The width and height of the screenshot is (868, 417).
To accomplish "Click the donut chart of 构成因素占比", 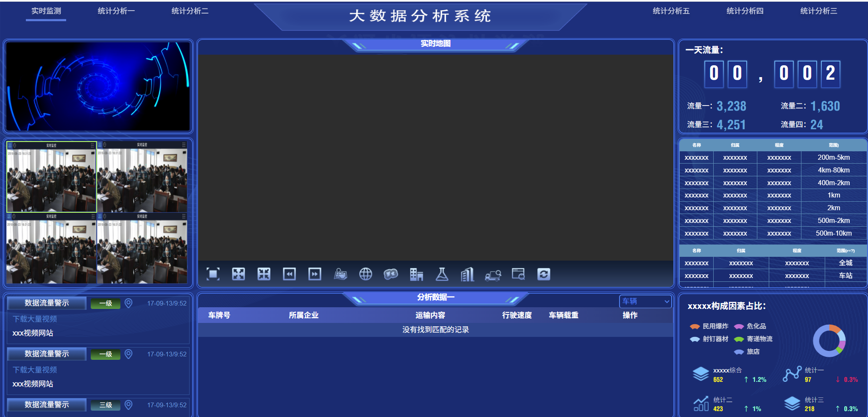I will click(829, 341).
